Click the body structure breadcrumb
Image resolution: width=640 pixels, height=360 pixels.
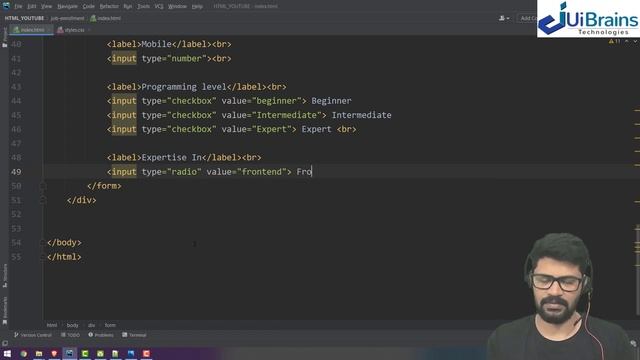coord(72,325)
